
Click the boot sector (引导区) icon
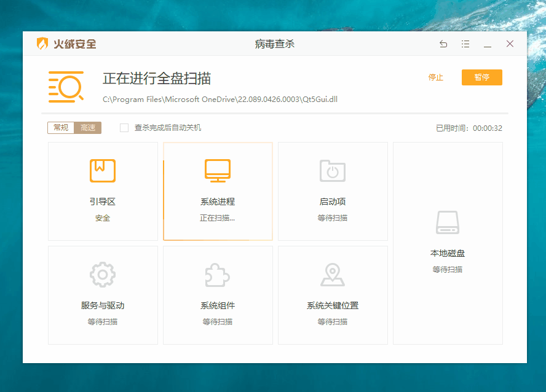click(102, 170)
